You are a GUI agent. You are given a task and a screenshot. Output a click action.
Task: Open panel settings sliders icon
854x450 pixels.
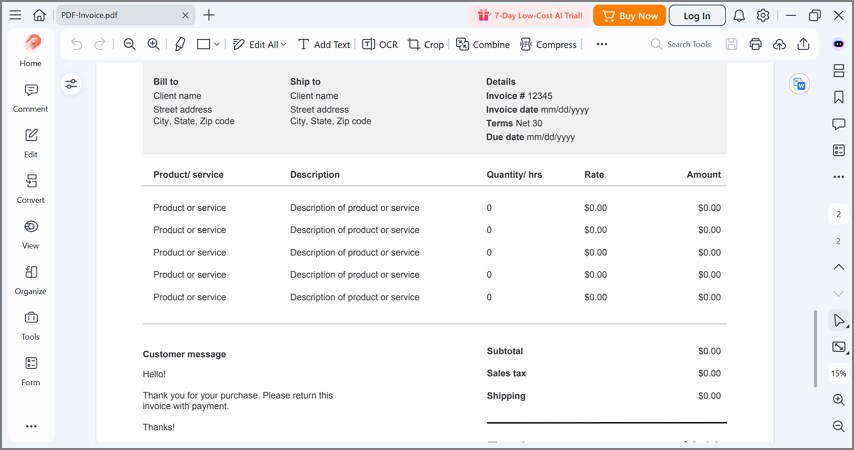point(71,84)
